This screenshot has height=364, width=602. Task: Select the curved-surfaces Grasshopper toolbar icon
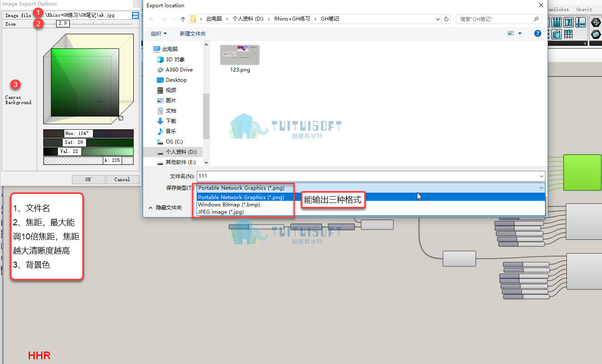[x=557, y=34]
